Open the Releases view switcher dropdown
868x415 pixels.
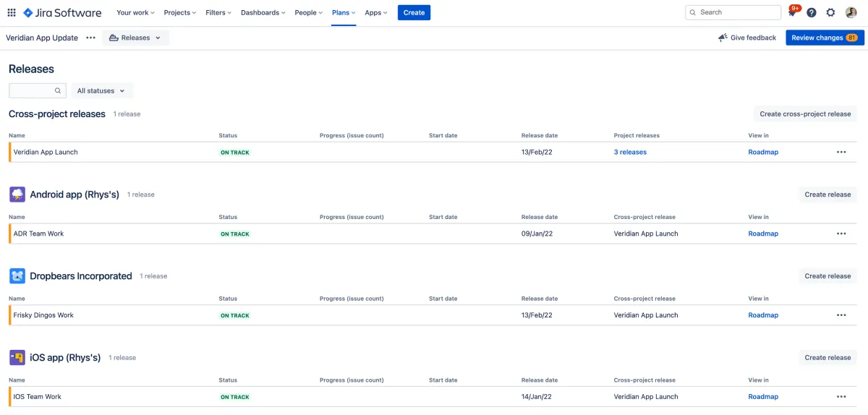(x=136, y=38)
